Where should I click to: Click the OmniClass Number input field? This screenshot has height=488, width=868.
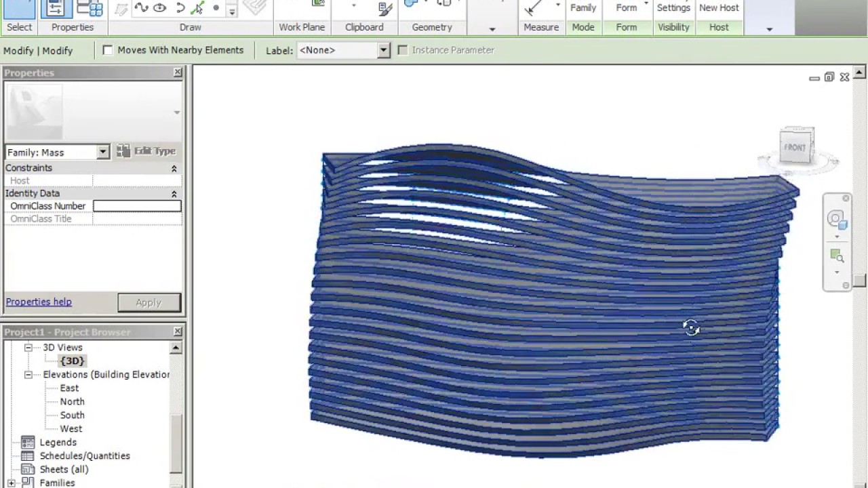coord(137,206)
